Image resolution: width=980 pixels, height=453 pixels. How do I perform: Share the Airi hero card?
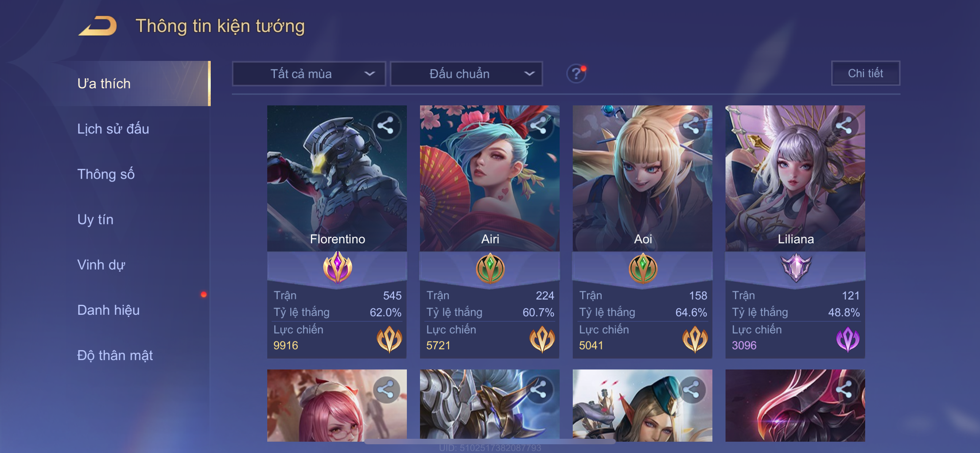click(539, 125)
